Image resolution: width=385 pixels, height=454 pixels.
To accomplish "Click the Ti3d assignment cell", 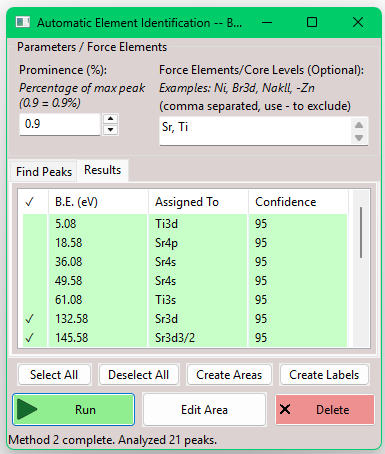I will click(198, 224).
